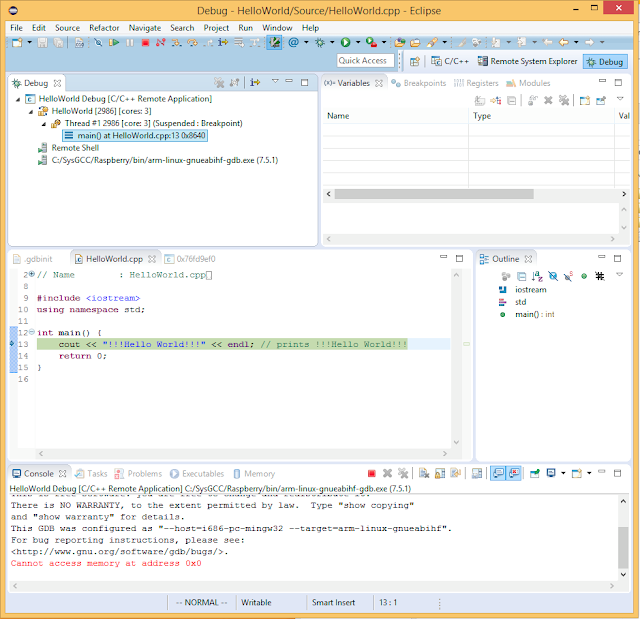Collapse HelloWorld Debug launch tree node
The height and width of the screenshot is (619, 640).
18,99
